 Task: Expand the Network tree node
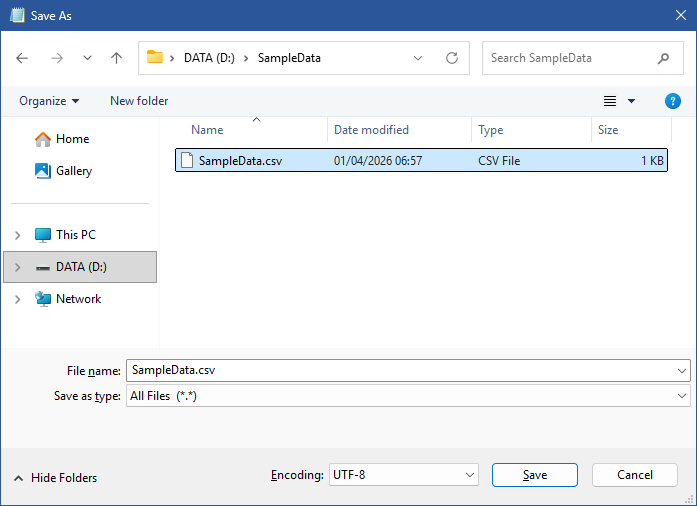click(17, 299)
